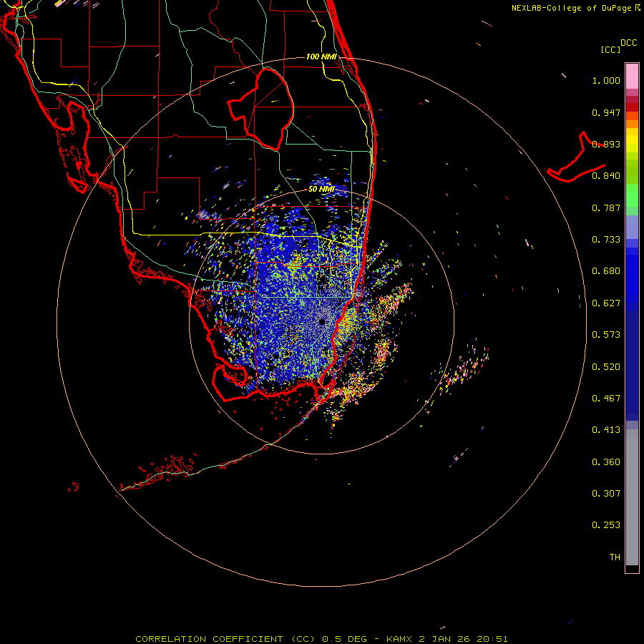This screenshot has width=644, height=644.
Task: Click the Correlation Coefficient product title caption
Action: point(321,639)
